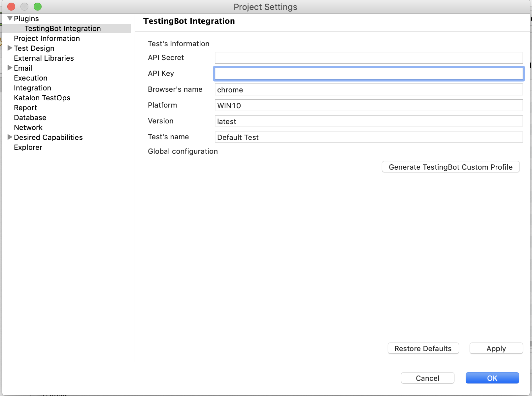This screenshot has width=532, height=396.
Task: Click the API Key label
Action: pos(161,74)
